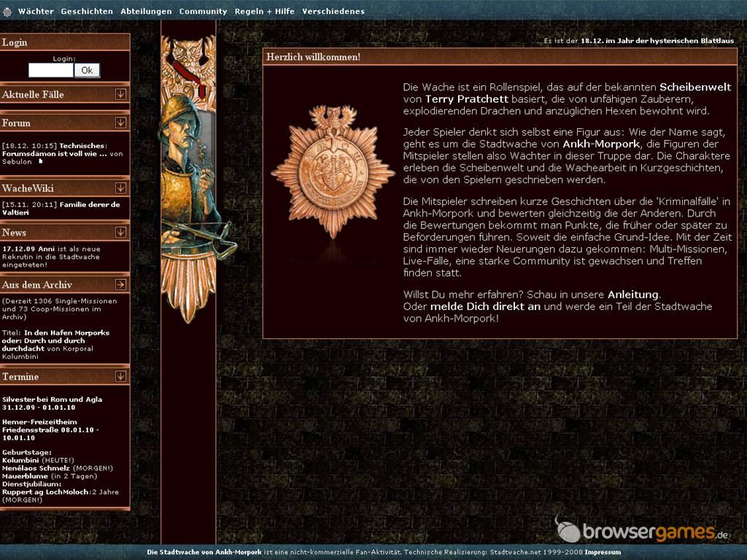Click the 'Geburtstage:' label

(x=27, y=452)
